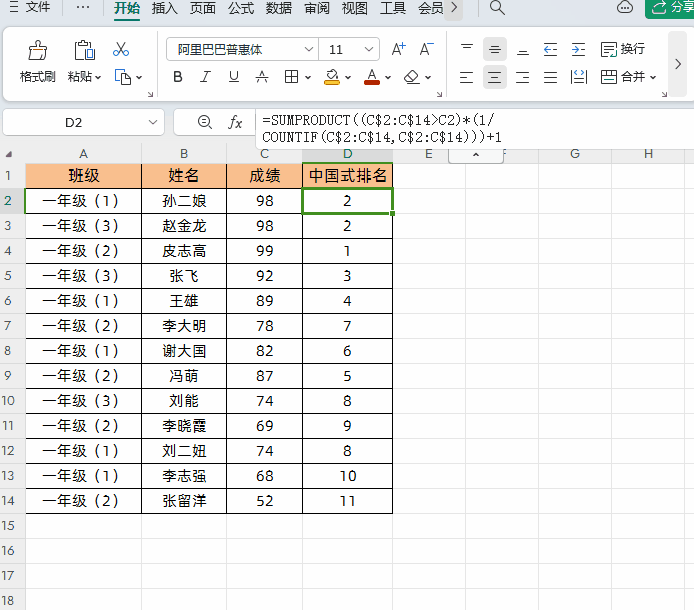Open the three-dots more menu
This screenshot has width=694, height=610.
coord(83,8)
